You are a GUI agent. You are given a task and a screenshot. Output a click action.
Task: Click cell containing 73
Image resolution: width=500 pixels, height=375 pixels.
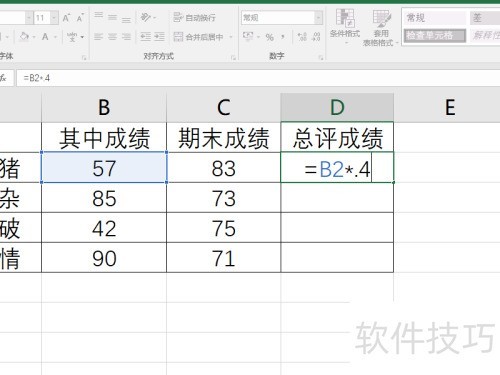click(224, 198)
